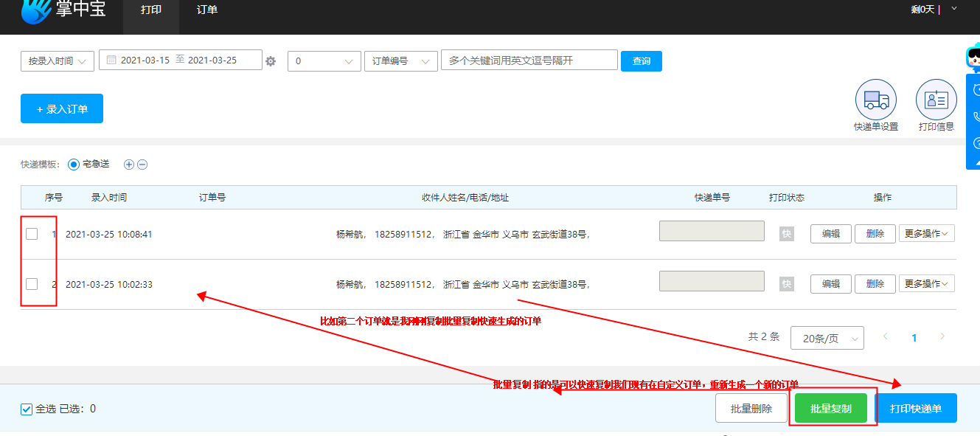Image resolution: width=980 pixels, height=436 pixels.
Task: Click the timestamp 2021-03-25 10:02:33
Action: point(109,284)
